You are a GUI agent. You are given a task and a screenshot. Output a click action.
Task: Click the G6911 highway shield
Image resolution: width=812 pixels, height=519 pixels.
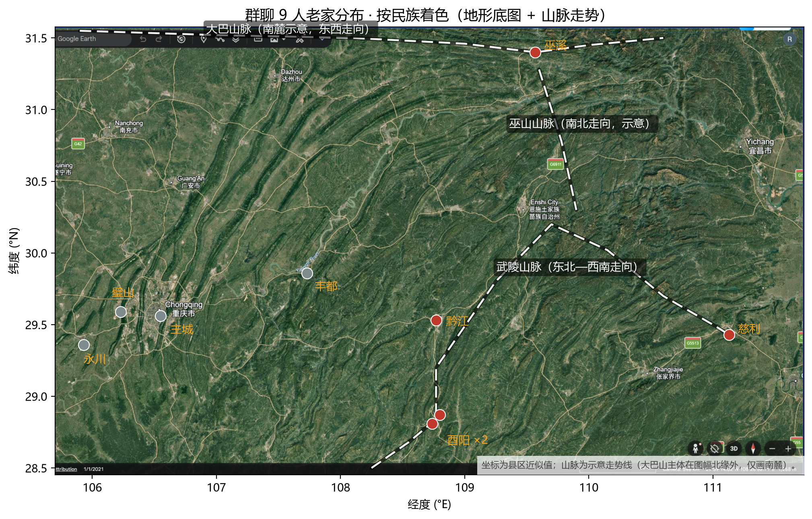point(555,164)
